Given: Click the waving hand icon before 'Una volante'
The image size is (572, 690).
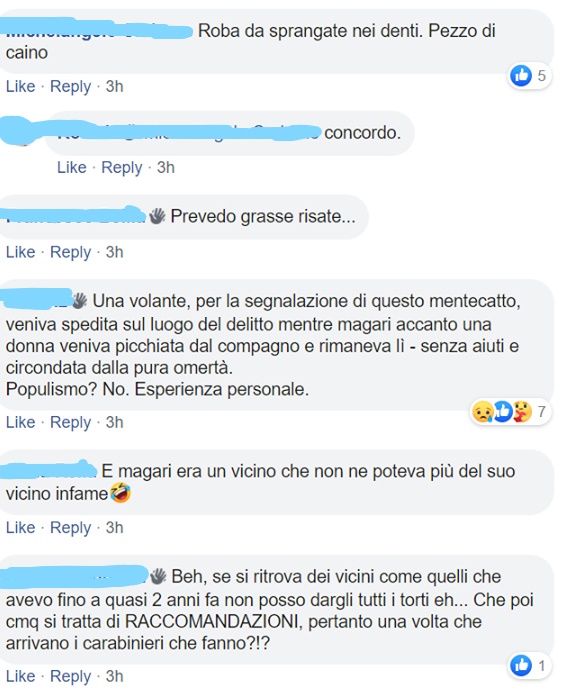Looking at the screenshot, I should coord(80,301).
